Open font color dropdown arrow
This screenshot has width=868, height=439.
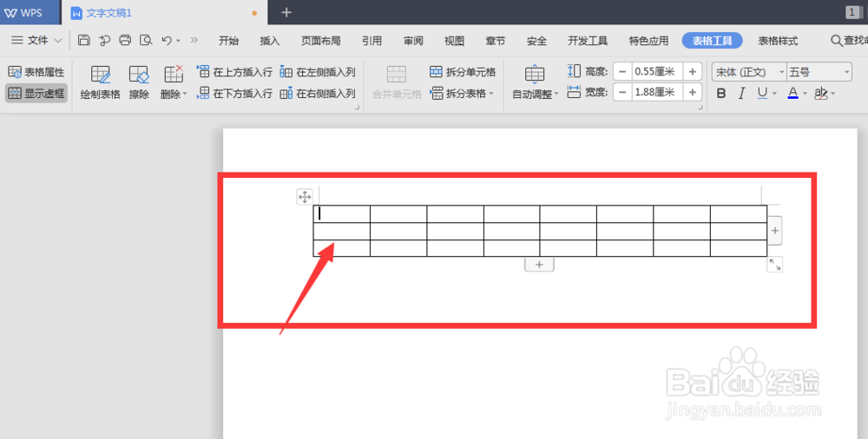(805, 94)
